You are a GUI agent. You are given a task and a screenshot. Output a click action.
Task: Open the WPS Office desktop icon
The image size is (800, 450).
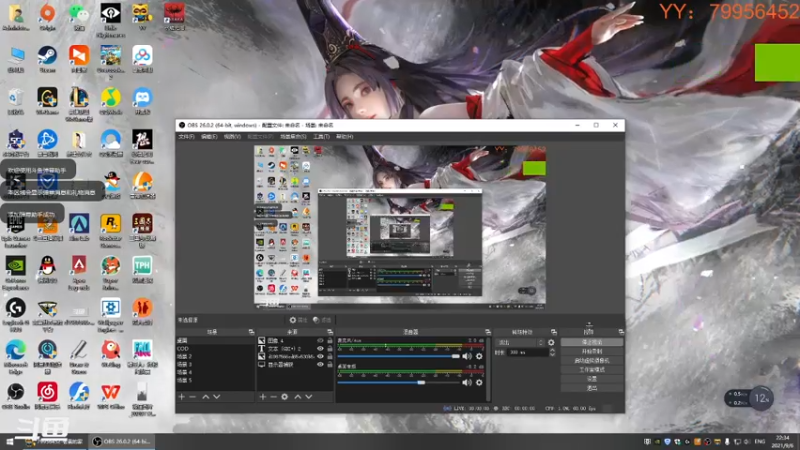point(111,396)
